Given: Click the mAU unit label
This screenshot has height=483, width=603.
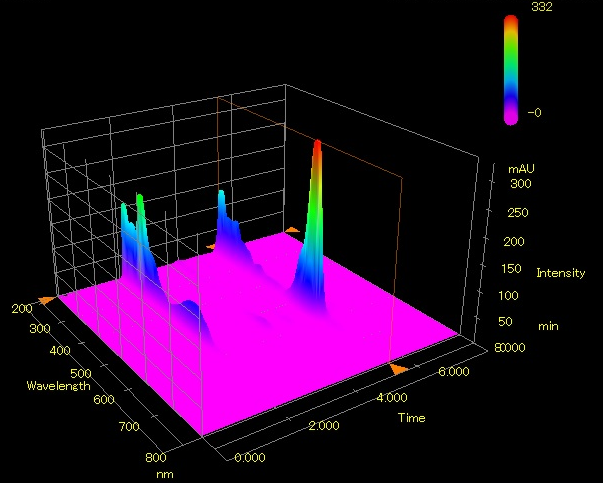Looking at the screenshot, I should 521,170.
